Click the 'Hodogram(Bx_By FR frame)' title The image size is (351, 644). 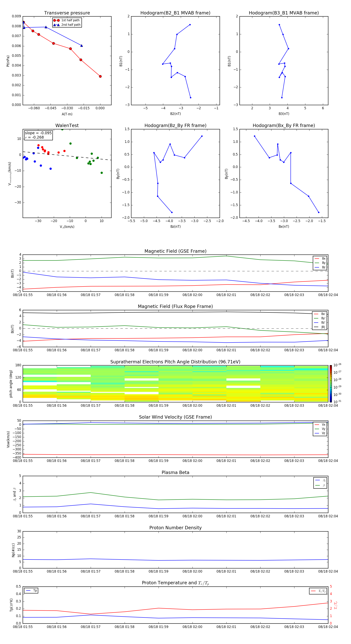[284, 125]
